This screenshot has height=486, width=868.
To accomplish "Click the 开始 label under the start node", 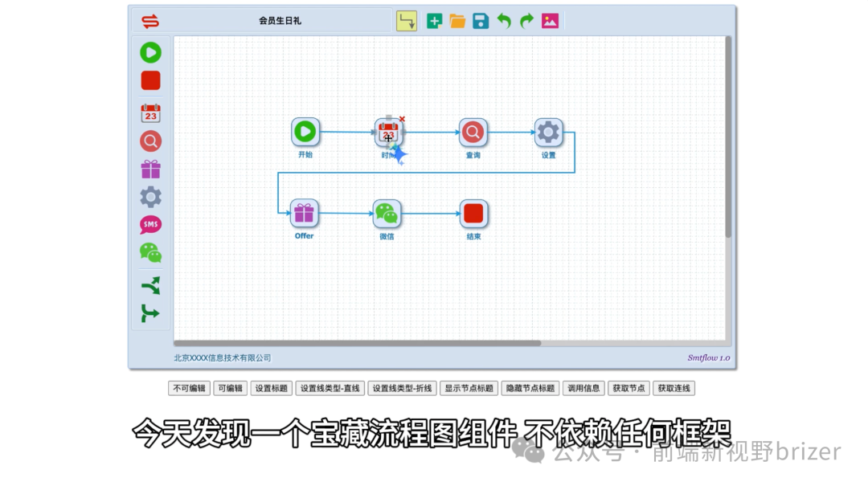I will [305, 154].
